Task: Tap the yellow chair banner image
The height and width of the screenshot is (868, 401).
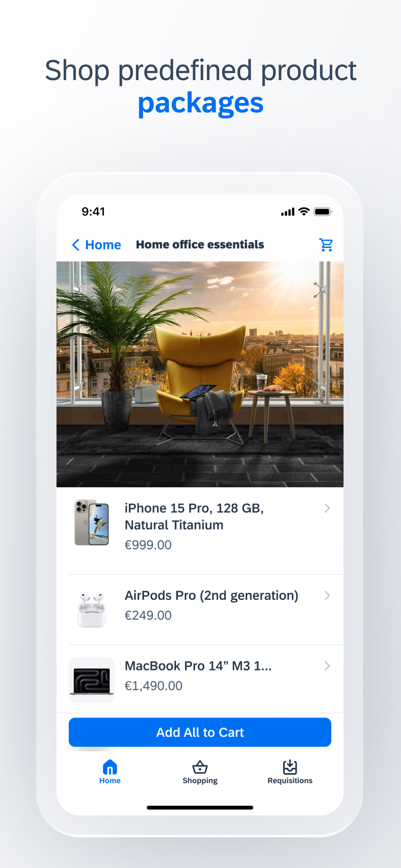Action: [x=200, y=374]
